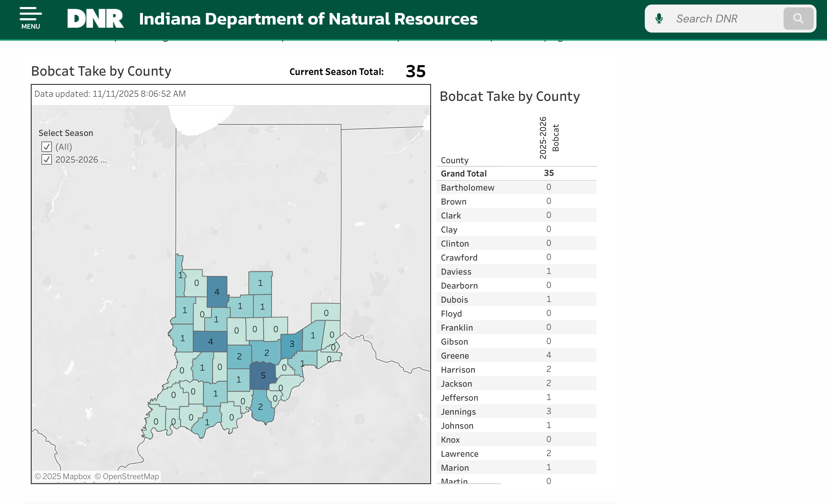The width and height of the screenshot is (827, 504).
Task: Click the microphone voice search icon
Action: click(659, 19)
